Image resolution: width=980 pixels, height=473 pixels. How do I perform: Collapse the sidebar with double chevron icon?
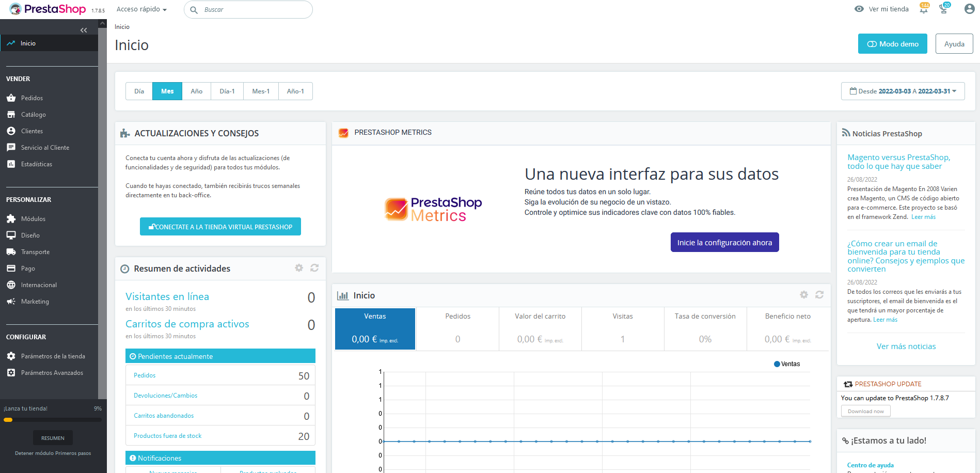84,30
